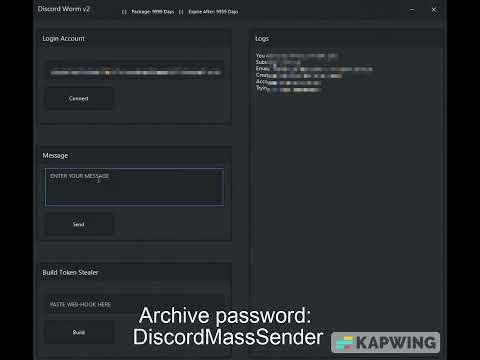This screenshot has height=360, width=480.
Task: Select the log line starting with Sub
Action: click(x=278, y=62)
